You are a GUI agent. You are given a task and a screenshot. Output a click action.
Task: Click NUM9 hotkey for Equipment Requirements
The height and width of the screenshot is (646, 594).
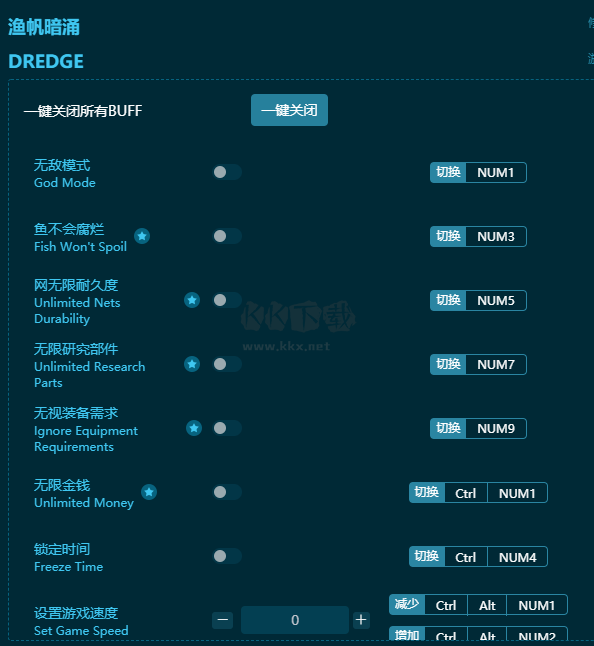496,428
